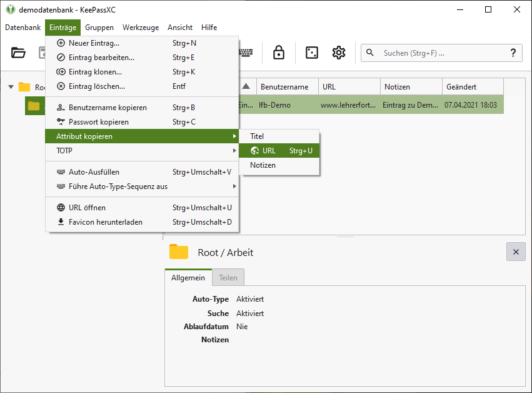The height and width of the screenshot is (393, 532).
Task: Click the open database folder icon
Action: [x=19, y=53]
